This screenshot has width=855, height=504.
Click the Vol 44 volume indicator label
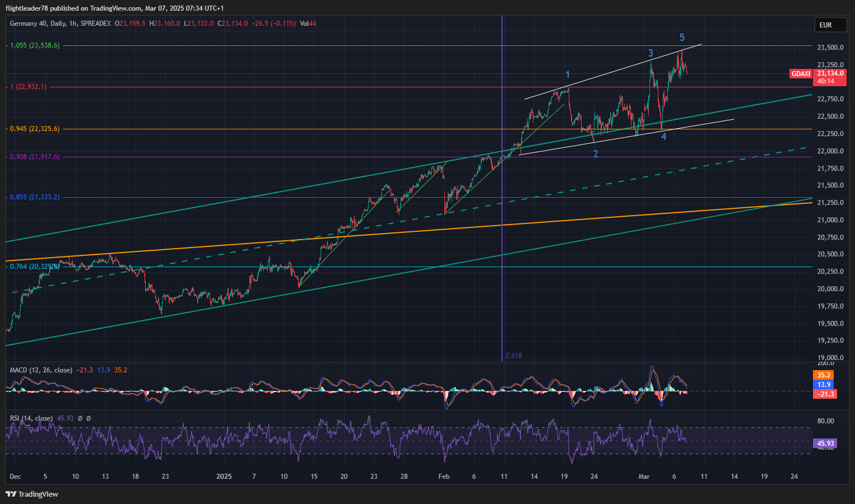(x=308, y=24)
